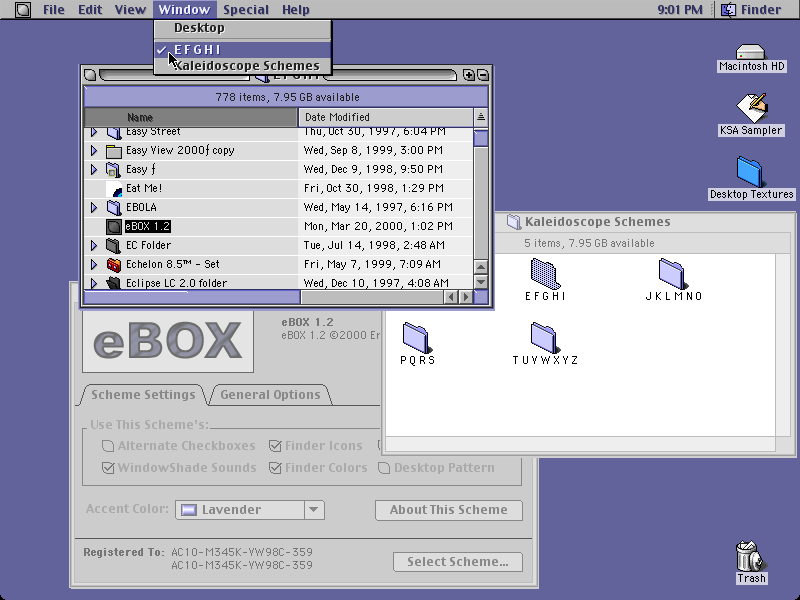Switch to the Scheme Settings tab
Screen dimensions: 800x600
tap(143, 394)
